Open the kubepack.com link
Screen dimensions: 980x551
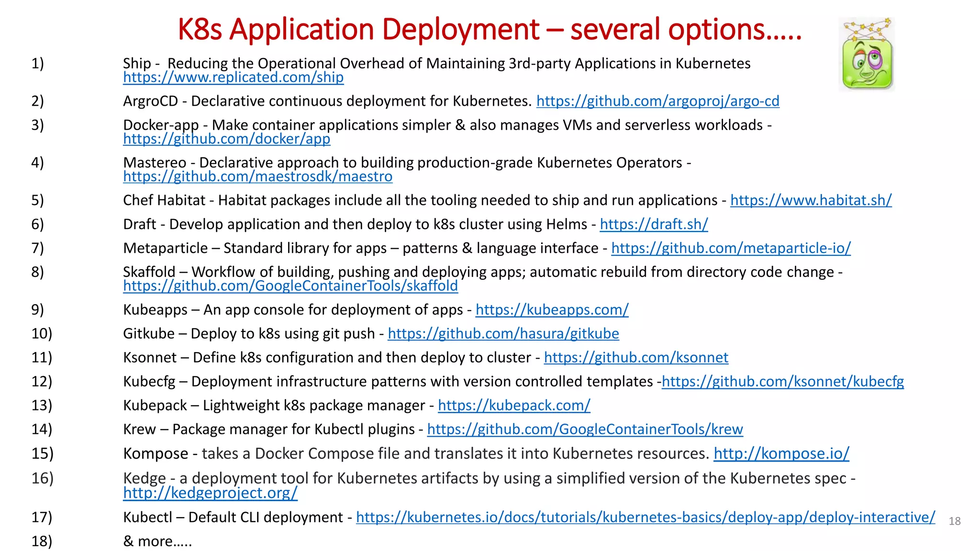coord(514,406)
